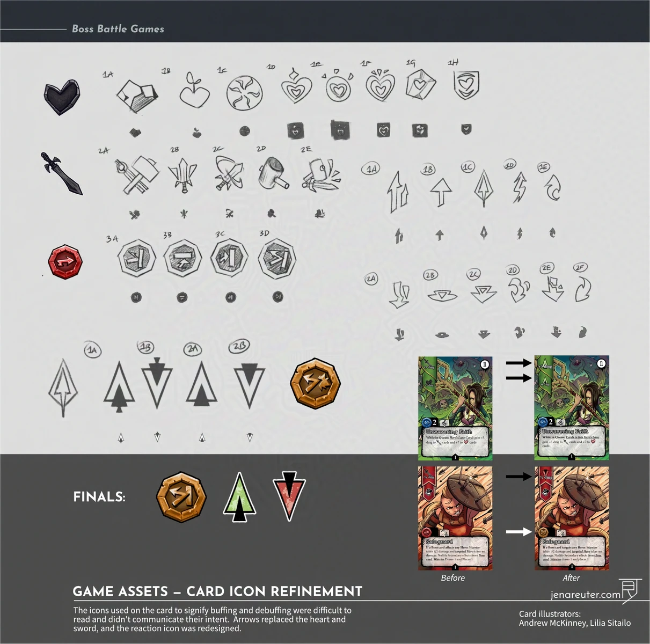
Task: Select the apple sketch labeled 1B
Action: pos(194,91)
